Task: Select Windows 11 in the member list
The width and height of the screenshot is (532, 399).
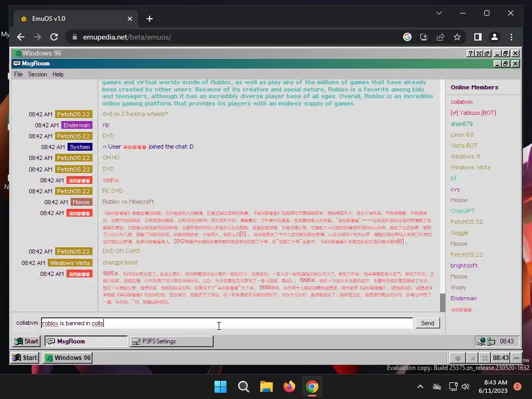Action: click(465, 156)
